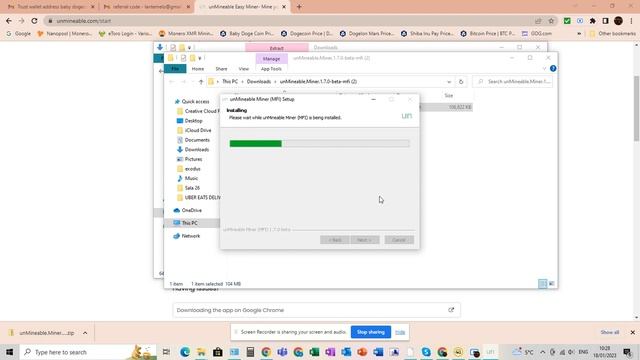This screenshot has height=360, width=640.
Task: Show hidden bookmarks chevron
Action: tap(579, 33)
